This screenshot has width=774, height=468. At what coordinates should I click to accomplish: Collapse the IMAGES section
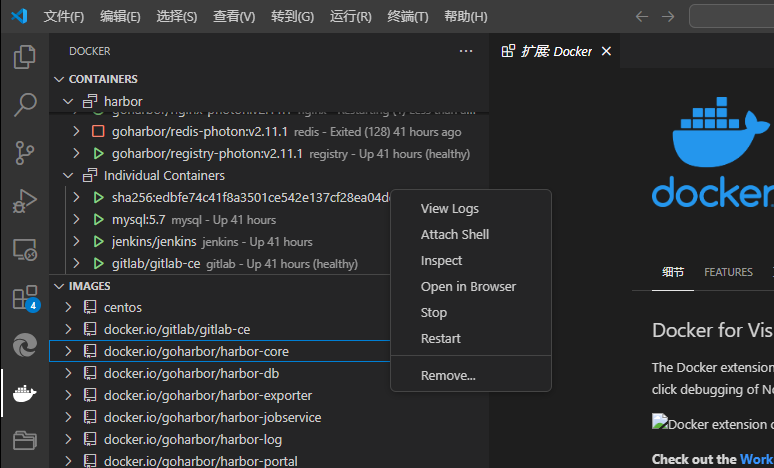[59, 286]
